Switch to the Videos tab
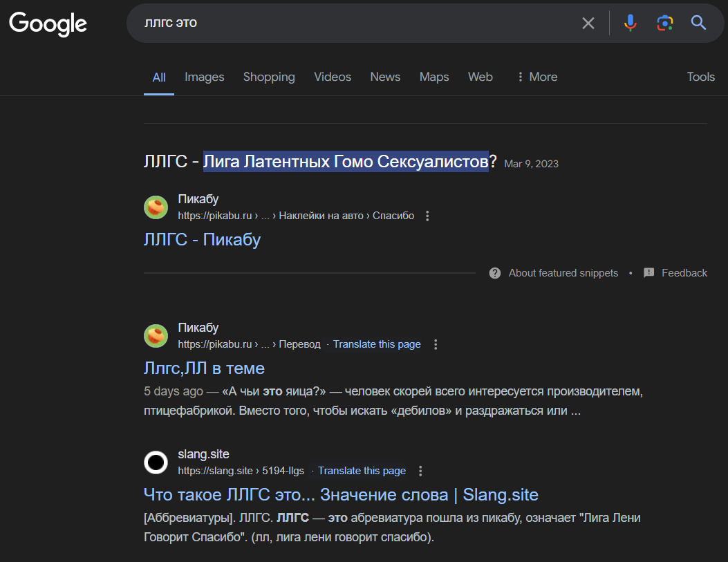Viewport: 728px width, 562px height. coord(333,77)
